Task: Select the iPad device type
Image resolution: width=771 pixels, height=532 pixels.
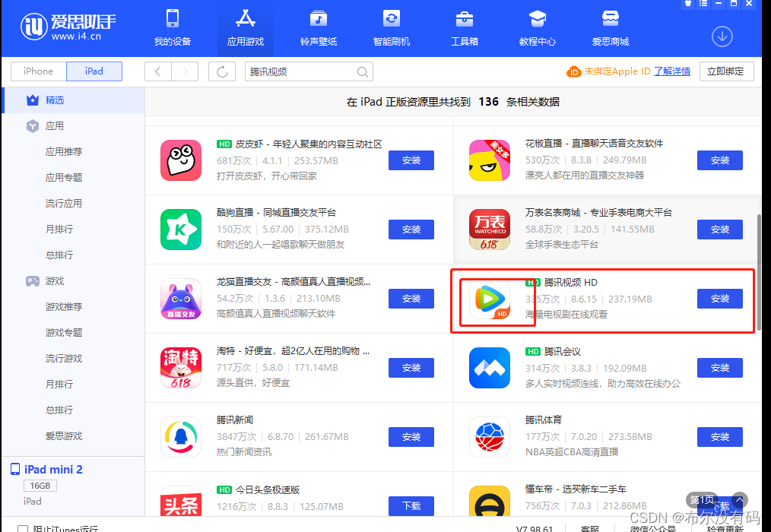Action: tap(94, 71)
